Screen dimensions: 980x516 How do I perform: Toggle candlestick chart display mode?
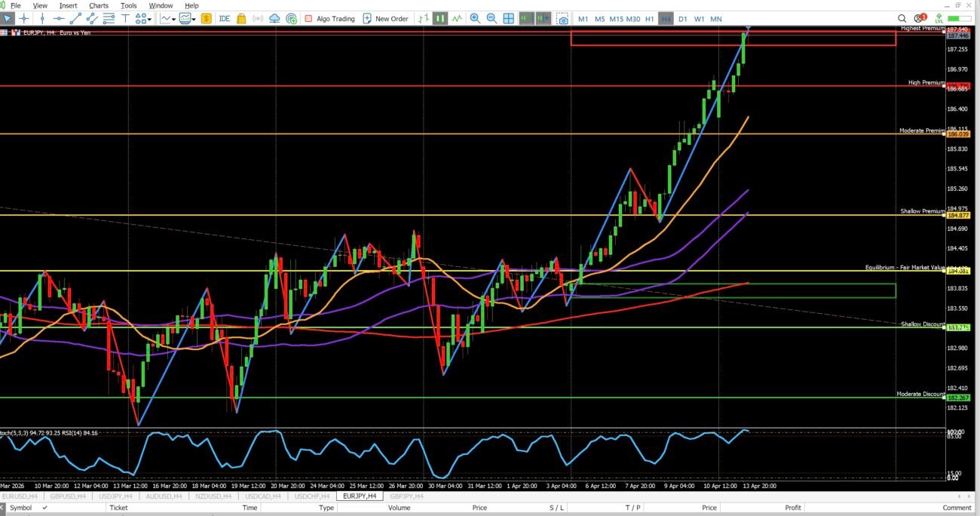439,19
